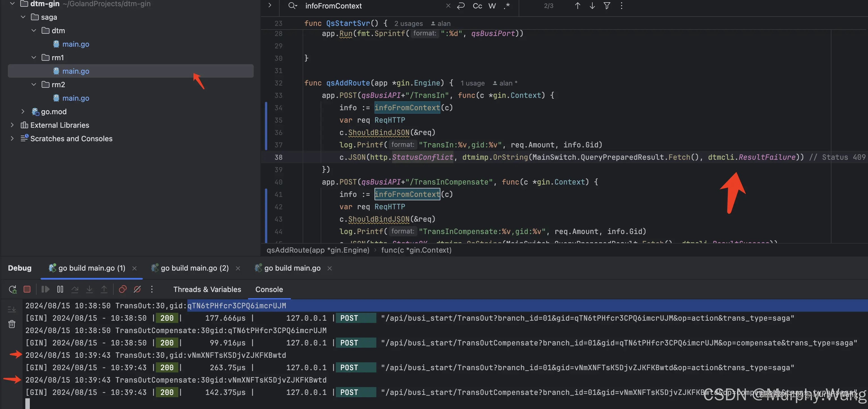Click scroll to end of console icon
Image resolution: width=868 pixels, height=409 pixels.
tap(12, 309)
